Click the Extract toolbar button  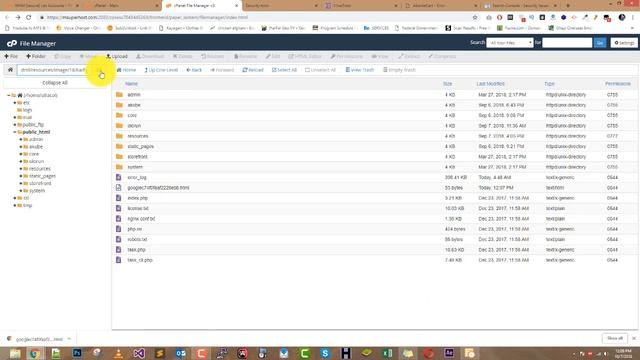pyautogui.click(x=409, y=56)
